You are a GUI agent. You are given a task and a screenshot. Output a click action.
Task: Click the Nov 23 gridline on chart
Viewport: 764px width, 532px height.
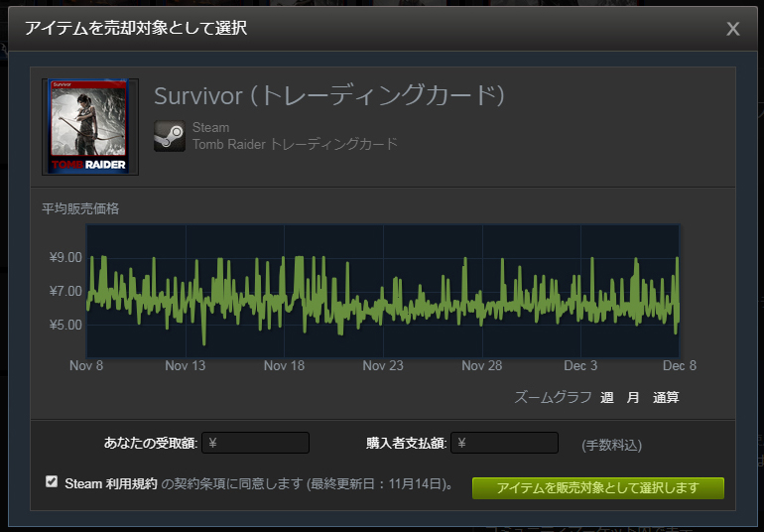[383, 291]
